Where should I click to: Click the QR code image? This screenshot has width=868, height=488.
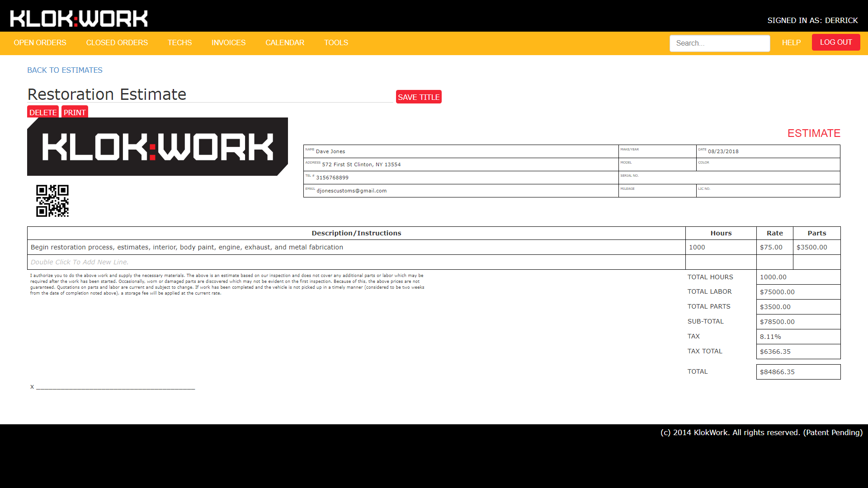click(x=52, y=201)
